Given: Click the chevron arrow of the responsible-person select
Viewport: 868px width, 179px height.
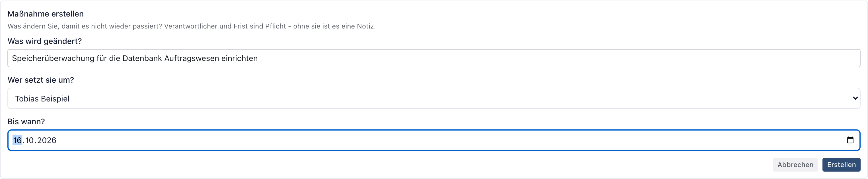Looking at the screenshot, I should pyautogui.click(x=855, y=98).
